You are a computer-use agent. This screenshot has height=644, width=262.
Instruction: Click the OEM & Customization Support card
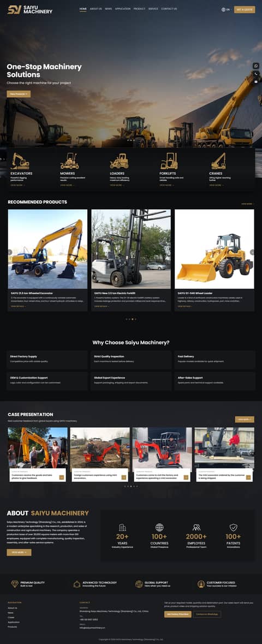pyautogui.click(x=47, y=381)
